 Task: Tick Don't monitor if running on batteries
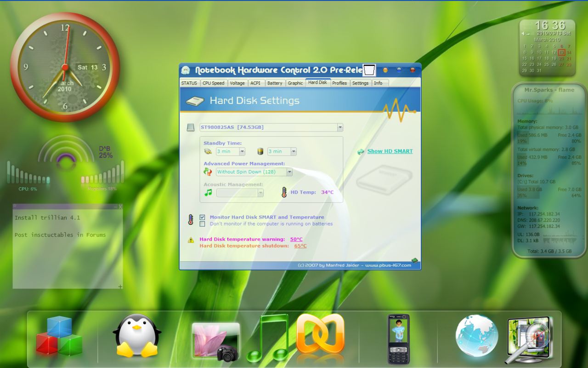pyautogui.click(x=203, y=224)
